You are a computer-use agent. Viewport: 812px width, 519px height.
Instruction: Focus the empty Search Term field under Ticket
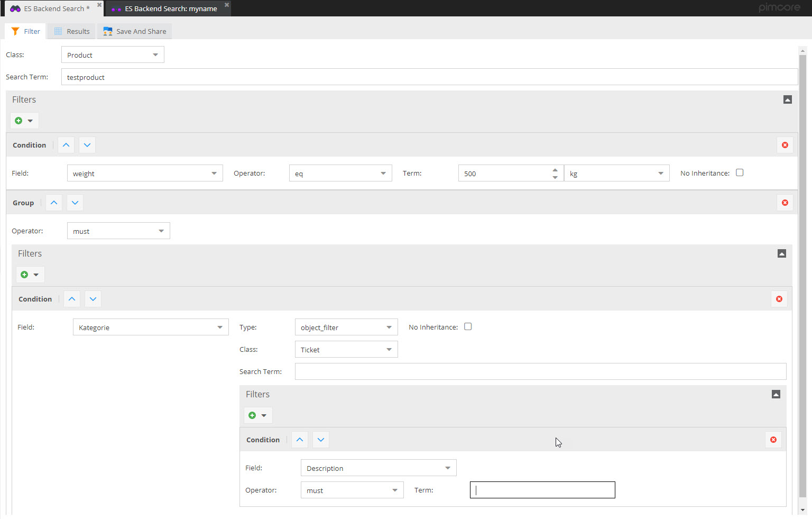point(540,371)
